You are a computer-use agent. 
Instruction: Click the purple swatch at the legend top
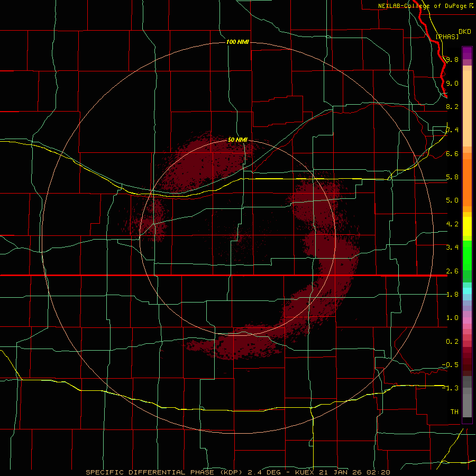467,53
